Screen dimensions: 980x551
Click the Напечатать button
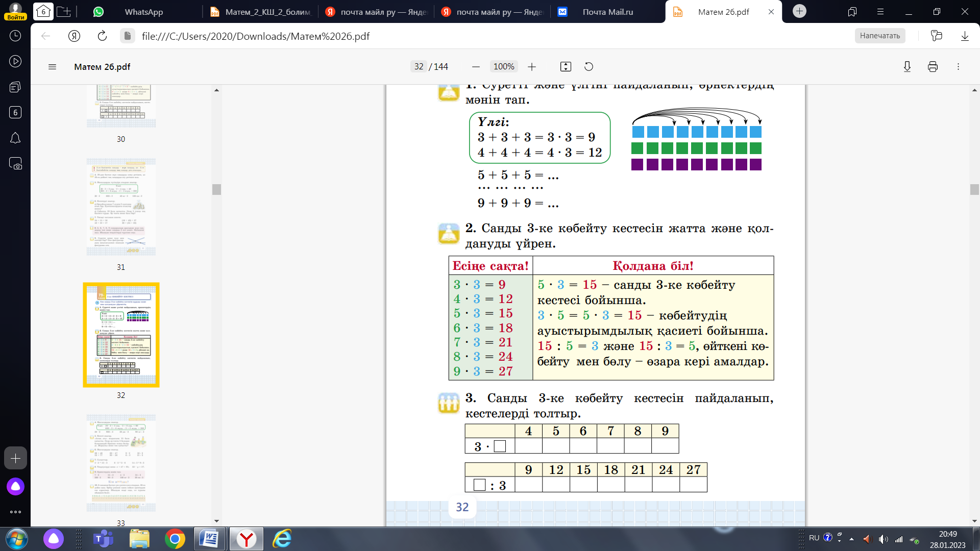click(879, 36)
